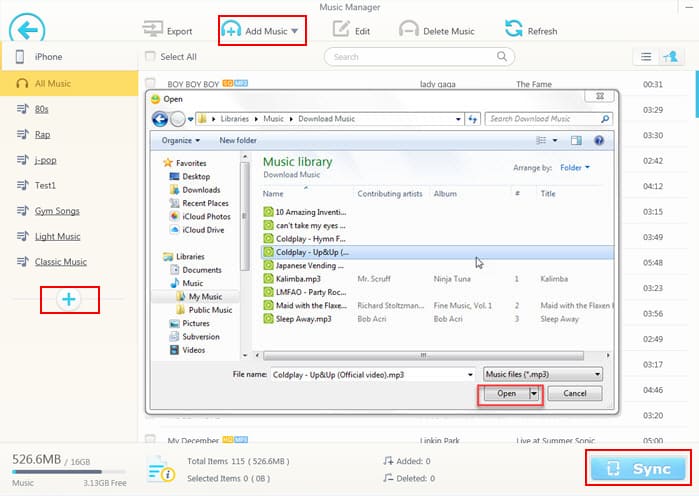Image resolution: width=699 pixels, height=496 pixels.
Task: Switch to list view icon
Action: click(x=646, y=57)
